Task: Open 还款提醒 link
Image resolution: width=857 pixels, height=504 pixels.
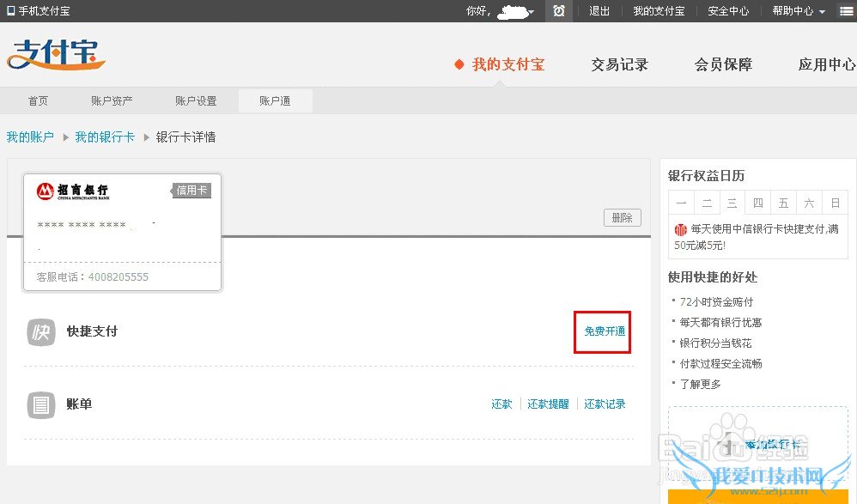Action: [548, 404]
